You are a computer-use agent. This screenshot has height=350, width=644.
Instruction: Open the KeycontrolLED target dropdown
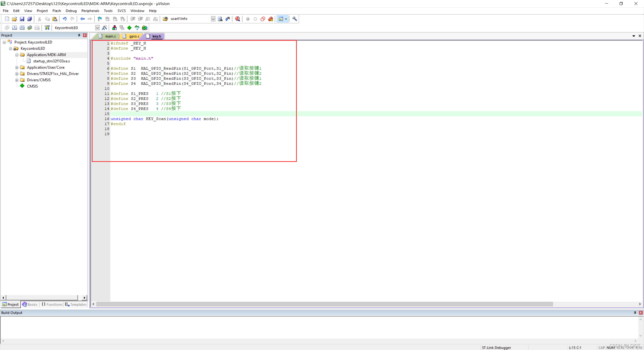[97, 28]
